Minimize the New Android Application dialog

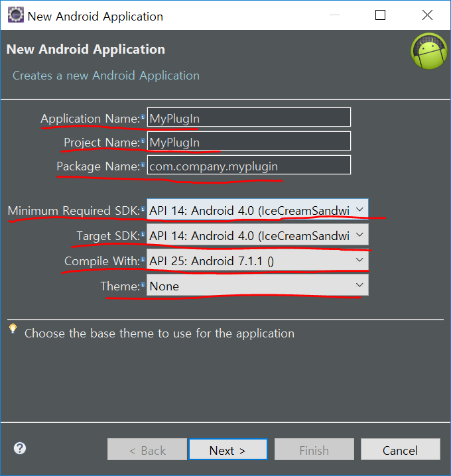pyautogui.click(x=334, y=15)
